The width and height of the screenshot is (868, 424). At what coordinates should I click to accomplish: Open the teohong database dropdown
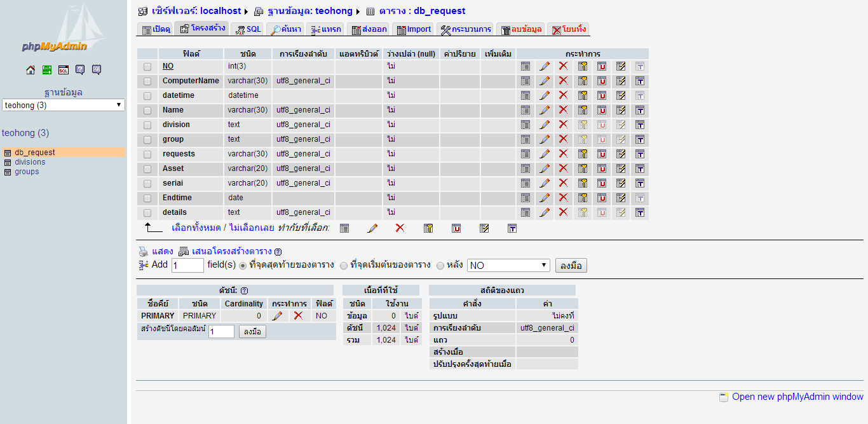[x=63, y=106]
